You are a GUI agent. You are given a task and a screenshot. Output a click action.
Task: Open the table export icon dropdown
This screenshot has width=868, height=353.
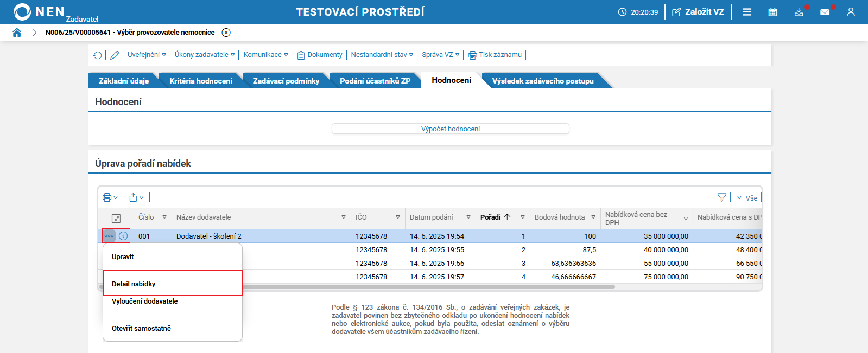coord(136,197)
